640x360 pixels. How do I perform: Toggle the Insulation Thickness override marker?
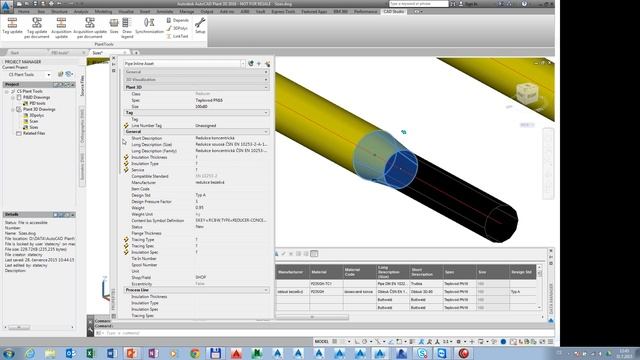pos(127,157)
